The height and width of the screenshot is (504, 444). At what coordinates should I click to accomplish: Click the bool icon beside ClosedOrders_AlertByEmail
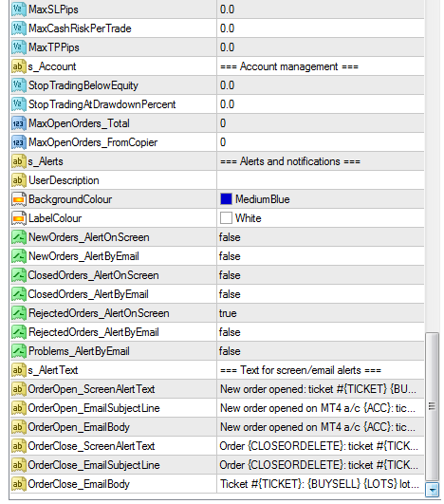click(x=18, y=294)
